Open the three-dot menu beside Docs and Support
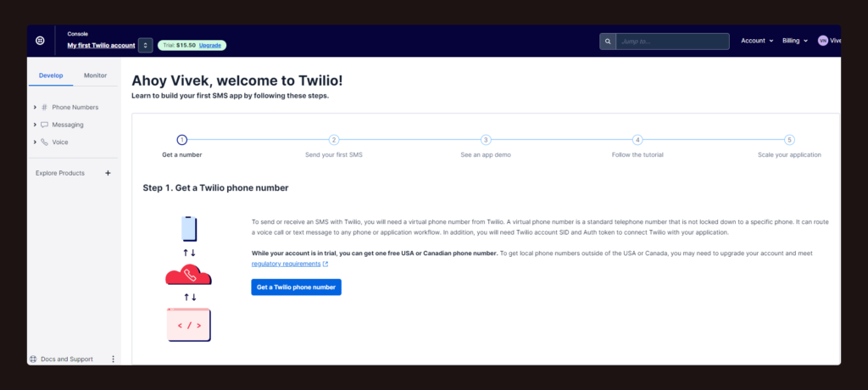The height and width of the screenshot is (390, 868). pyautogui.click(x=114, y=359)
